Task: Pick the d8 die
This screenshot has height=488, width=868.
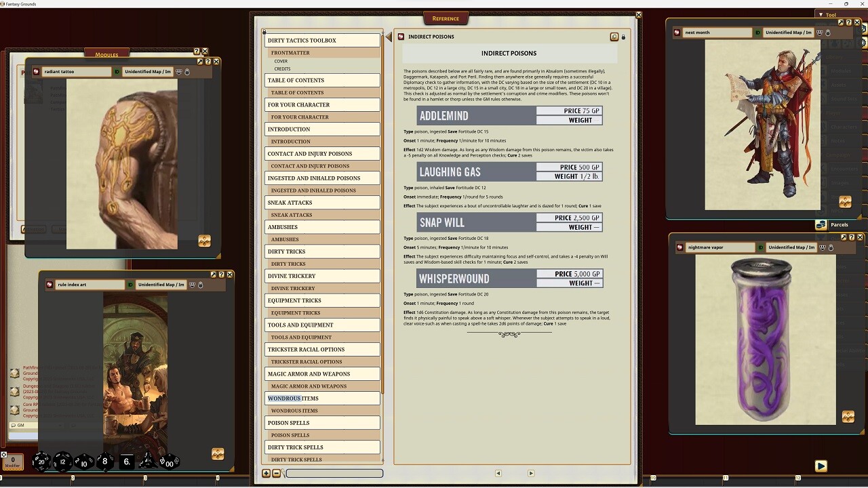Action: click(x=104, y=462)
